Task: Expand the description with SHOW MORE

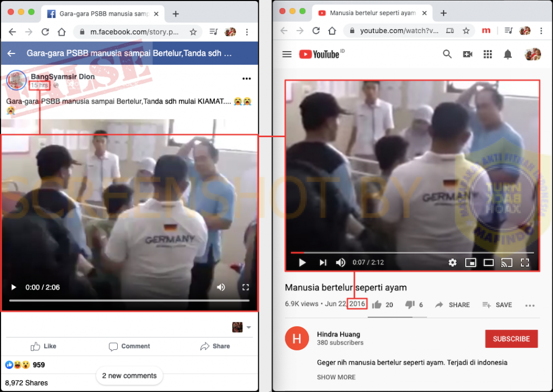Action: [336, 377]
